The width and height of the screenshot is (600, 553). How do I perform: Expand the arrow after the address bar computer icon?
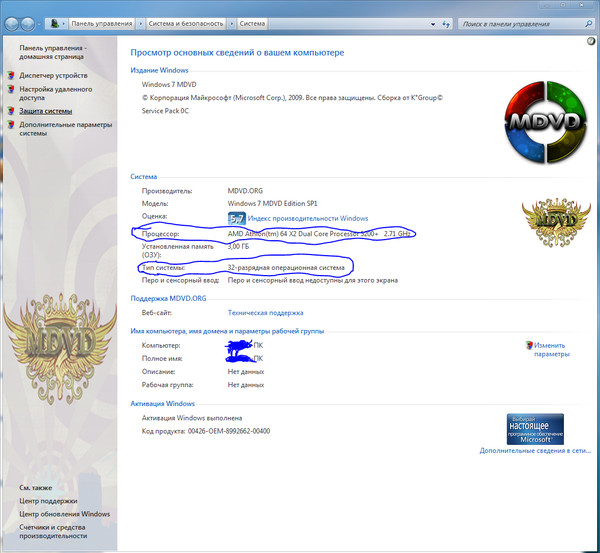pos(64,24)
